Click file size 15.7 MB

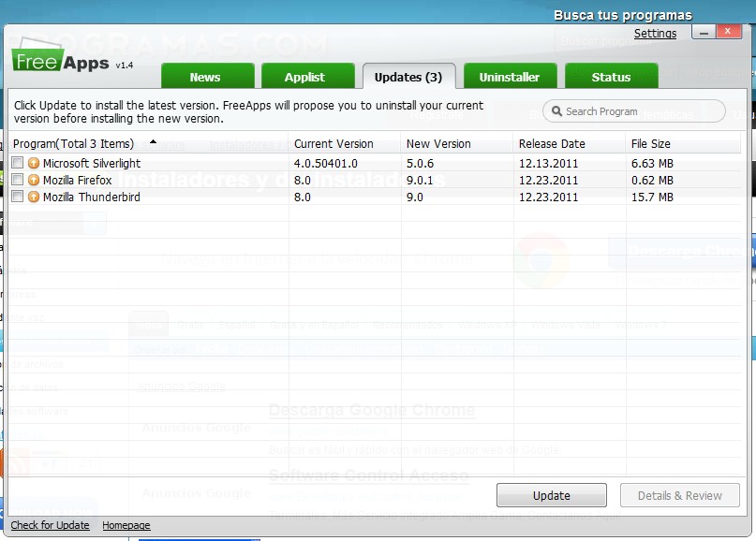point(652,197)
